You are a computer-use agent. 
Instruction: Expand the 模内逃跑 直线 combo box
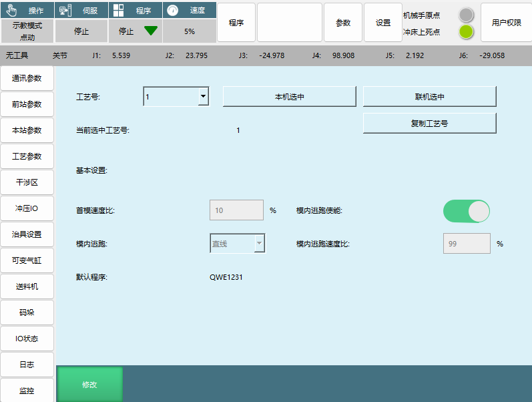pos(259,244)
